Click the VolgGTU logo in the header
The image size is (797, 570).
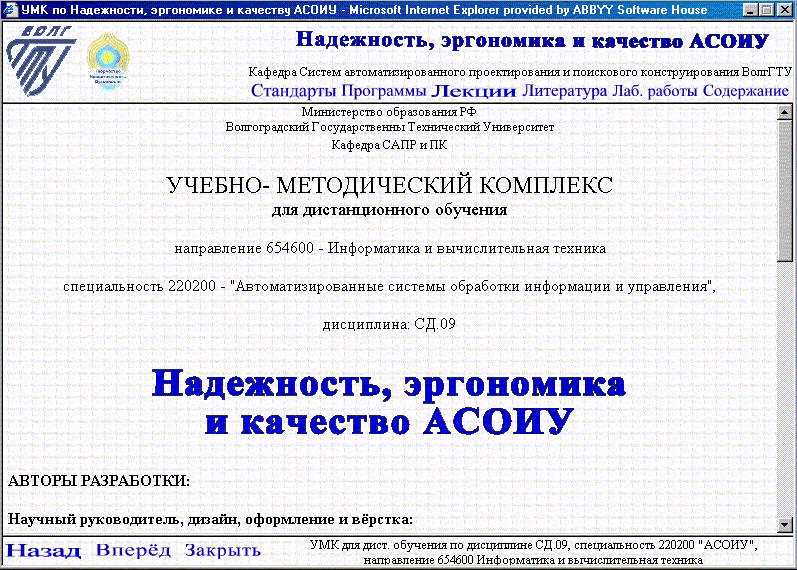coord(37,60)
